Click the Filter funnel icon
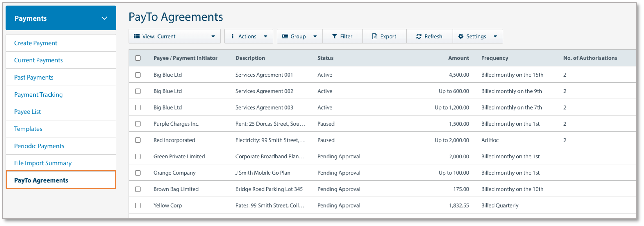 coord(334,37)
